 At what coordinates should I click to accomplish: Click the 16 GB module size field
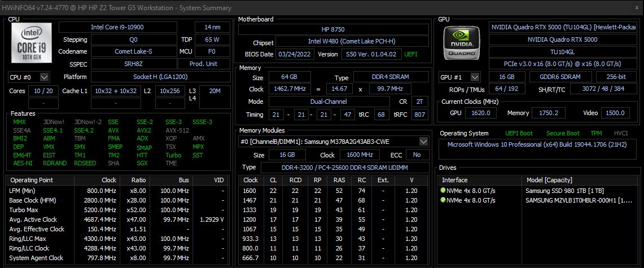coord(287,155)
